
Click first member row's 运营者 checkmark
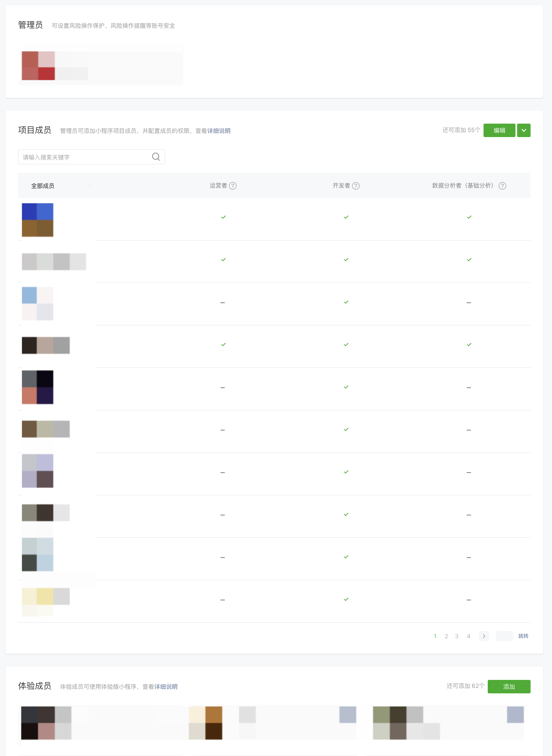click(223, 217)
